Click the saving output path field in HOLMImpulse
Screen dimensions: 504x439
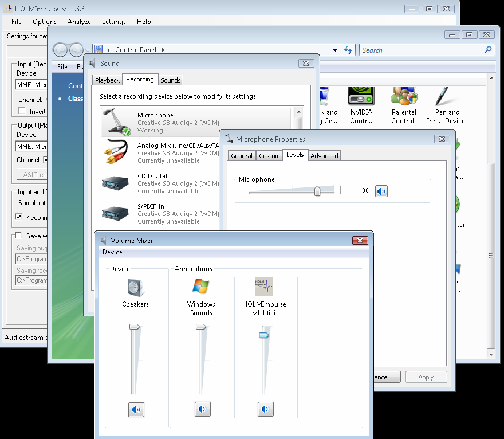[x=31, y=259]
